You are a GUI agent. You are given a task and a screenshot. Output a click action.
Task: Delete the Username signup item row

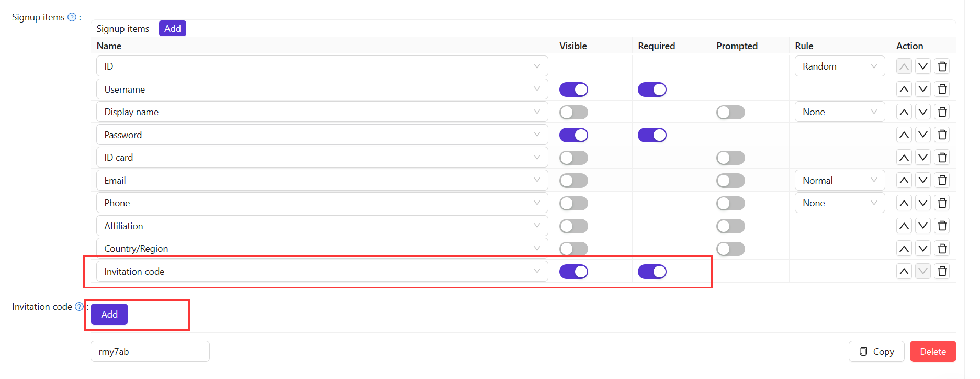(x=942, y=89)
